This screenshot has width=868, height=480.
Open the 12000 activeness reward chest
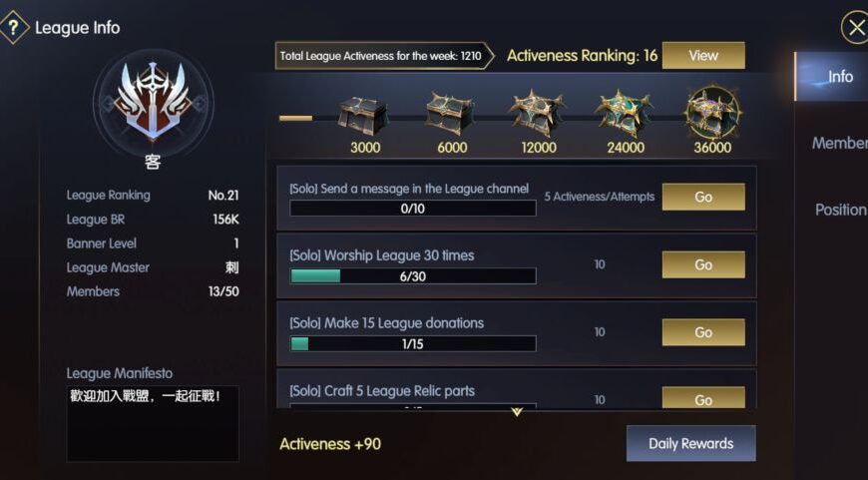[538, 114]
